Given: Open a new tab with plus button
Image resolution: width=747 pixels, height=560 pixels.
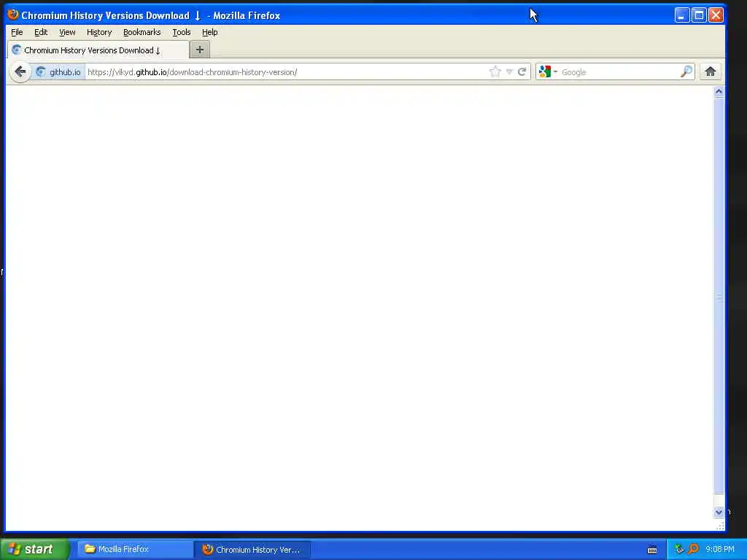Looking at the screenshot, I should [200, 50].
